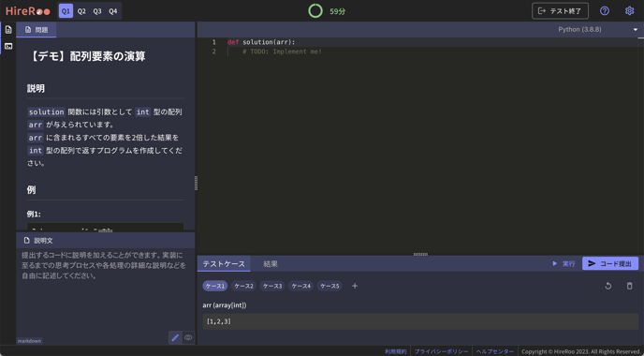Screen dimensions: 644x356
Task: Switch to question Q3
Action: 97,11
